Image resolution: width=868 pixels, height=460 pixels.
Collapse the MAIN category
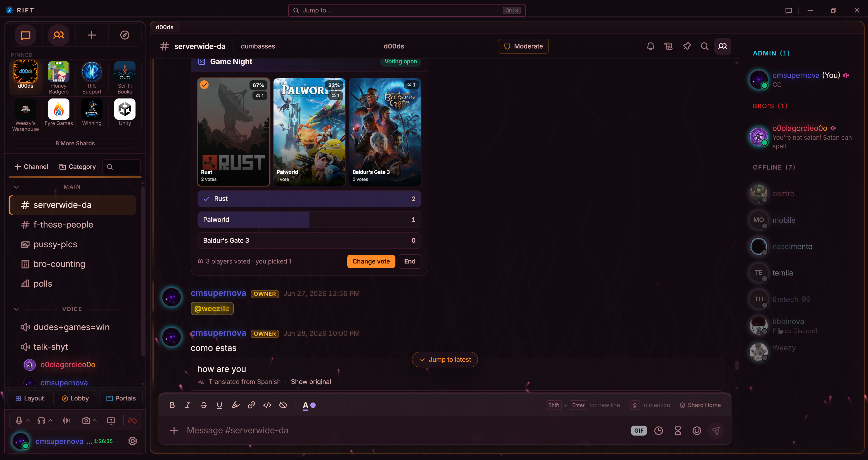[x=16, y=187]
